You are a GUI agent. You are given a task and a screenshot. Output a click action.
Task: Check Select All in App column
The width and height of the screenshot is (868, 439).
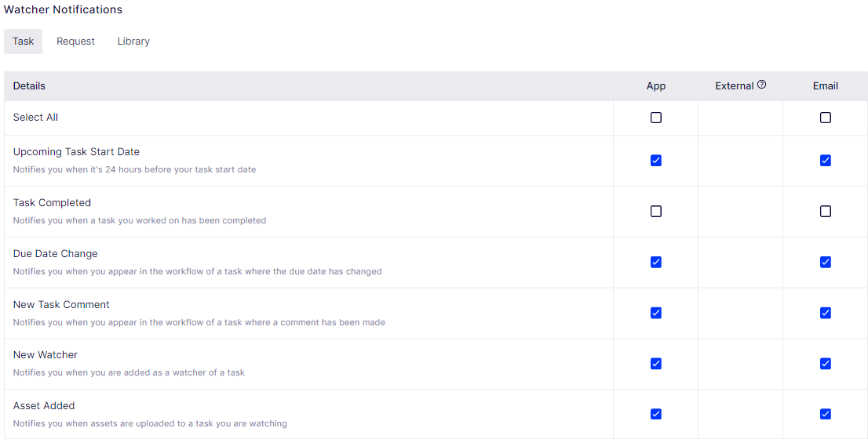[656, 118]
